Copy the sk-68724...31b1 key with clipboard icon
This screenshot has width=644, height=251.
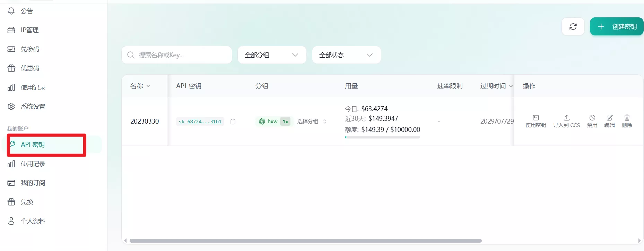[x=233, y=122]
